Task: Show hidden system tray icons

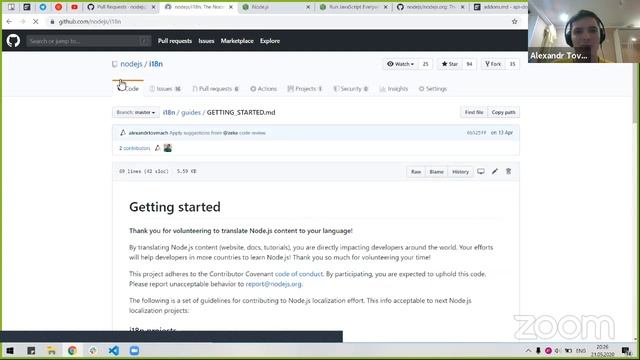Action: (528, 351)
